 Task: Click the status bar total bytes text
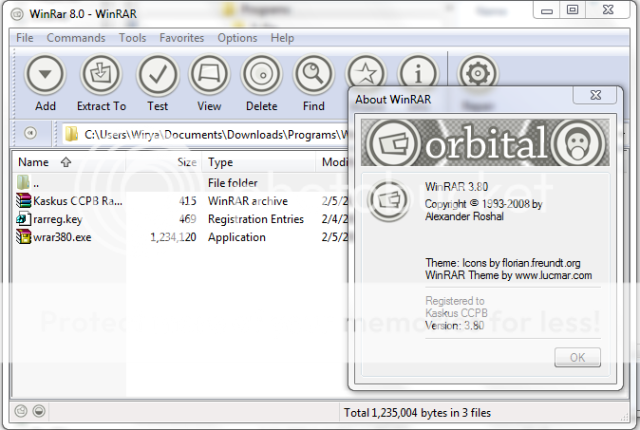coord(417,413)
